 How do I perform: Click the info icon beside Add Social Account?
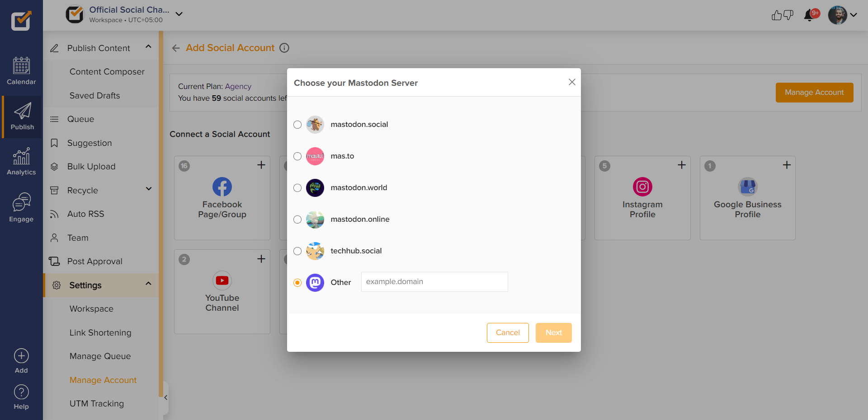click(x=284, y=48)
